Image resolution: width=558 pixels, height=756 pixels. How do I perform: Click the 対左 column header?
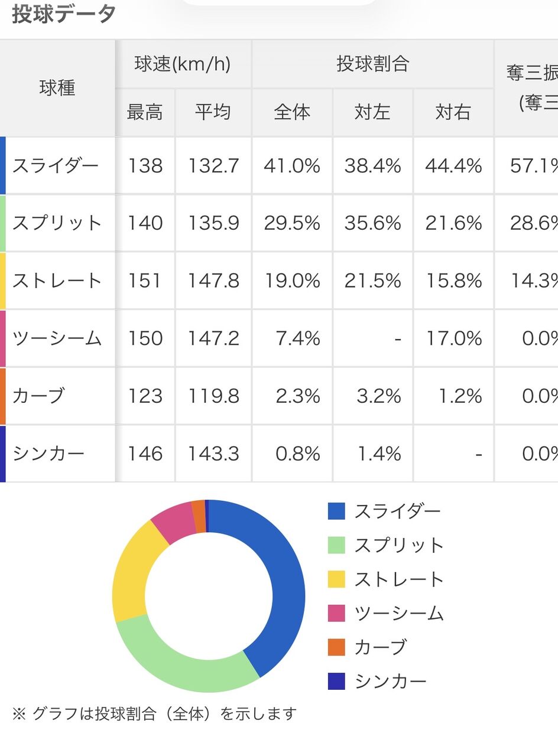click(372, 112)
